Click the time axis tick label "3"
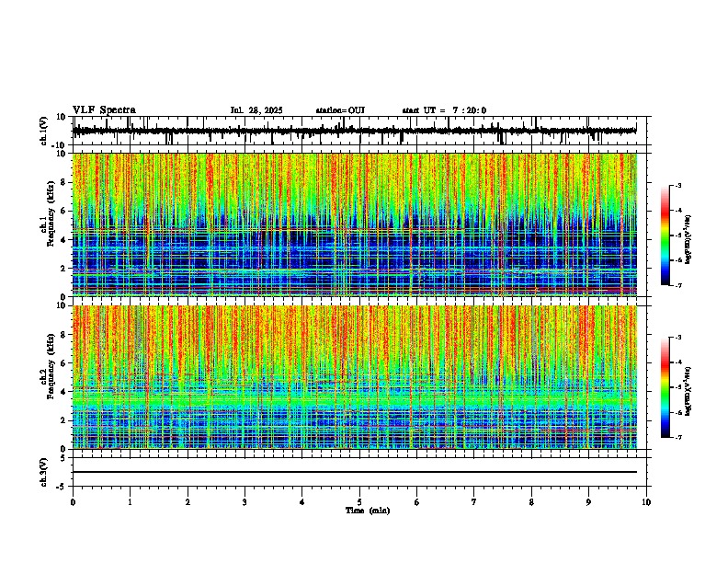The width and height of the screenshot is (728, 563). click(x=245, y=502)
